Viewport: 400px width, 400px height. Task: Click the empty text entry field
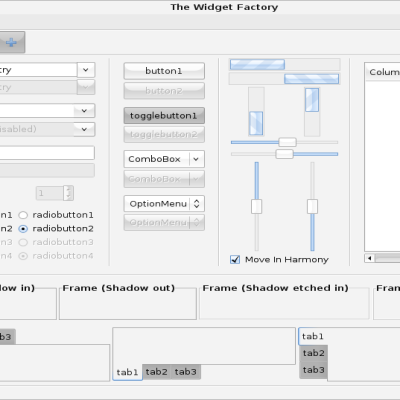(47, 153)
